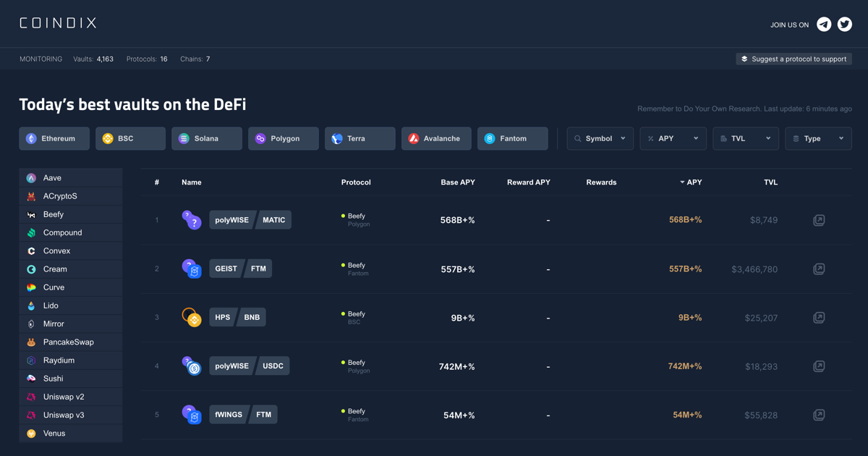868x456 pixels.
Task: Click the Chains 7 monitoring stat
Action: click(195, 59)
